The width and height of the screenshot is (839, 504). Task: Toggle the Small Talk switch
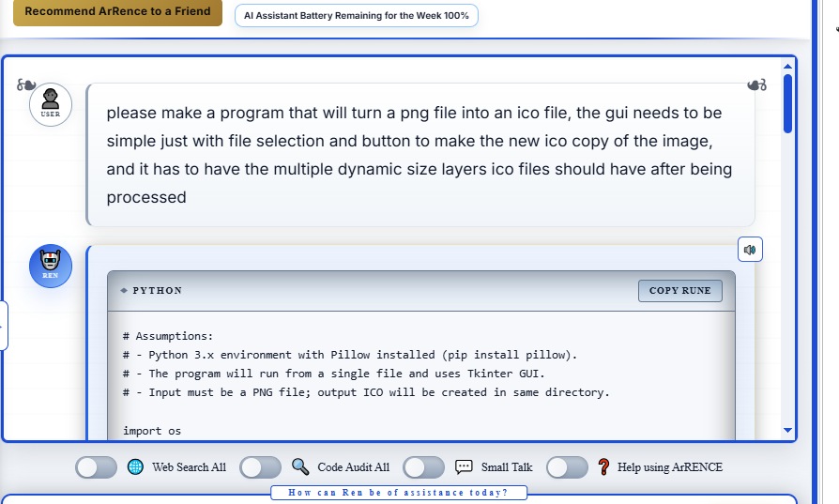tap(424, 467)
